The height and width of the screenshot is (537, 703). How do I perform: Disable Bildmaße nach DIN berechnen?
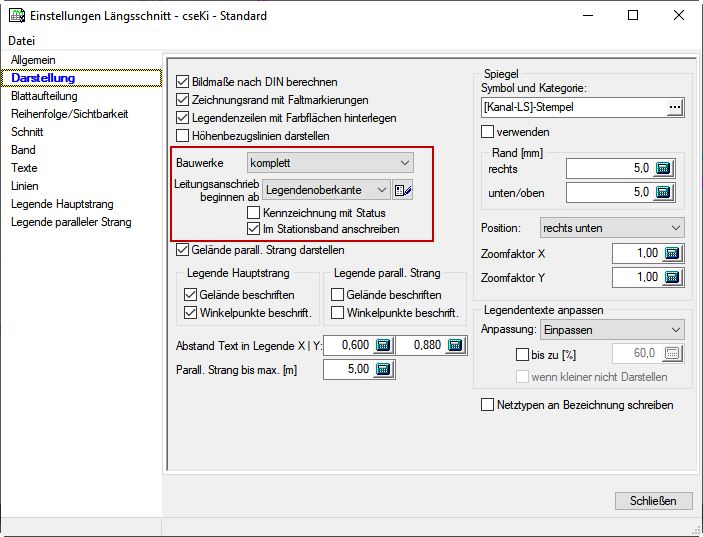pyautogui.click(x=182, y=82)
